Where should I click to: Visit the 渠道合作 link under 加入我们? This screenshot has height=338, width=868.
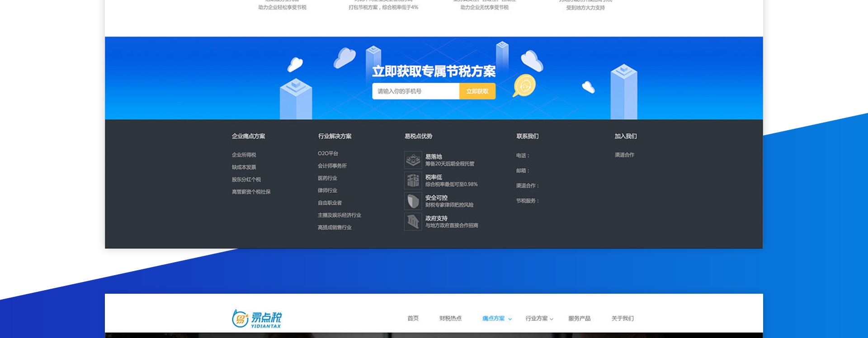click(624, 155)
